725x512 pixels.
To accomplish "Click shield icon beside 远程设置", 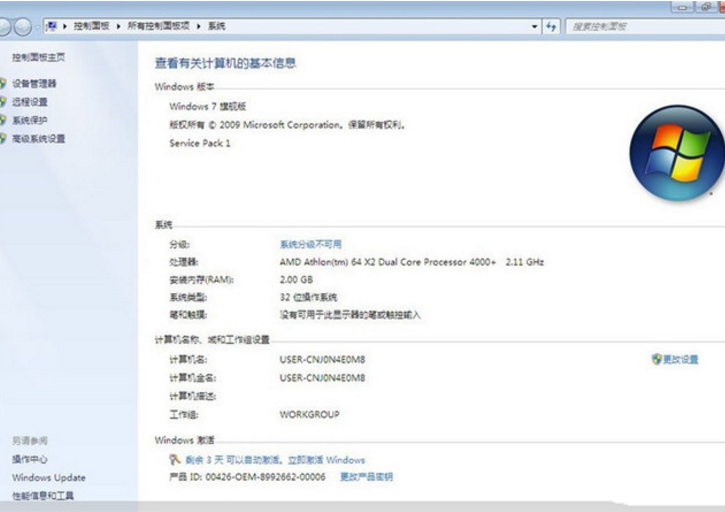I will 3,102.
